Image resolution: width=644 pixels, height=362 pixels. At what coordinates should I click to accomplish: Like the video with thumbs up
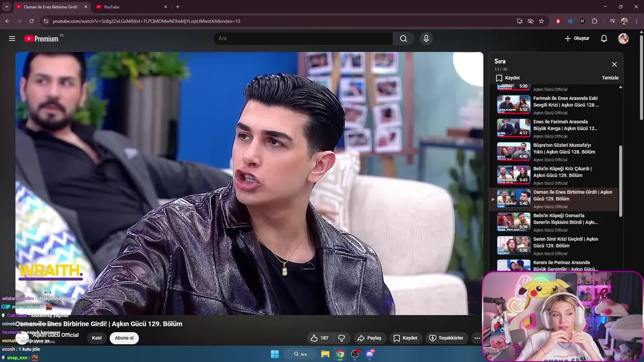(x=319, y=338)
